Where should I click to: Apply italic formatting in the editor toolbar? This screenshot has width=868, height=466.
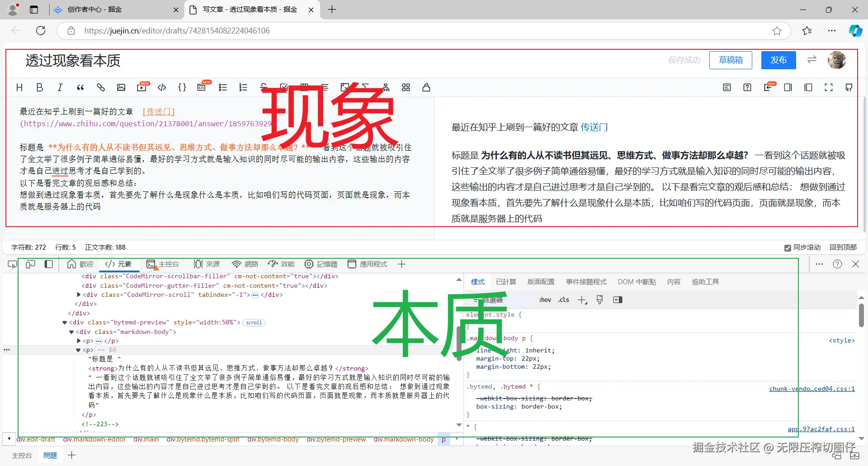click(60, 87)
